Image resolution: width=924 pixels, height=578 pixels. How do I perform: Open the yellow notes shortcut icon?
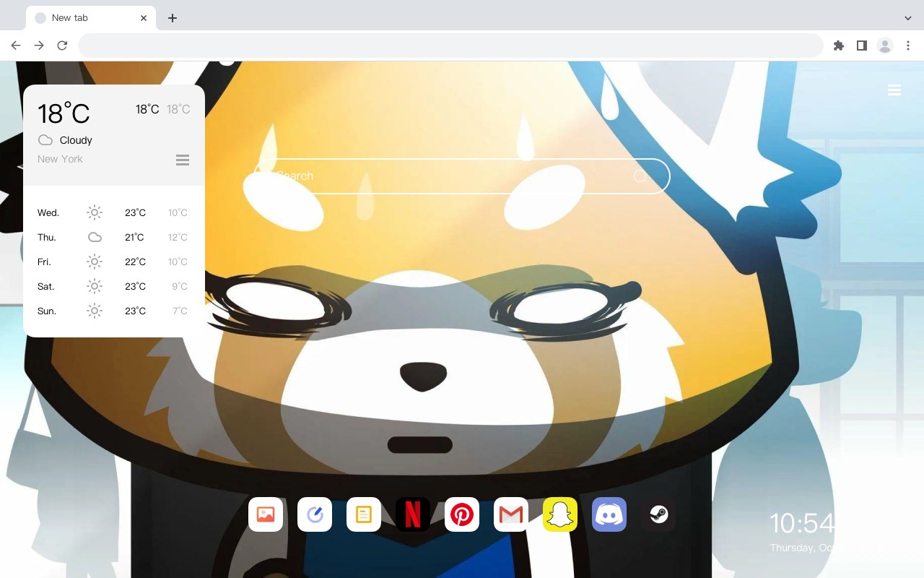tap(364, 514)
